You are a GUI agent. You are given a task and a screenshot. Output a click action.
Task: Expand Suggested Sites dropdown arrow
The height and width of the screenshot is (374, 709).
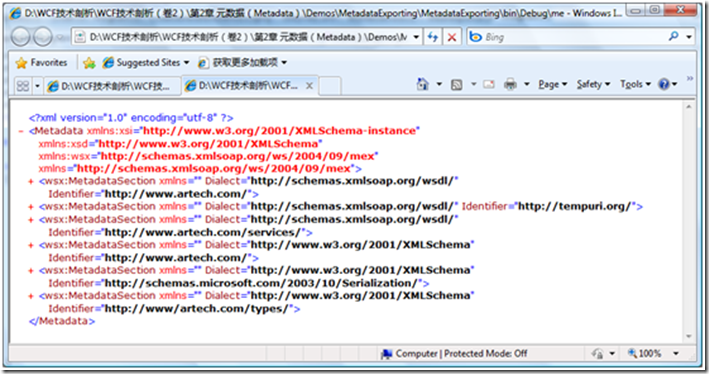point(186,62)
